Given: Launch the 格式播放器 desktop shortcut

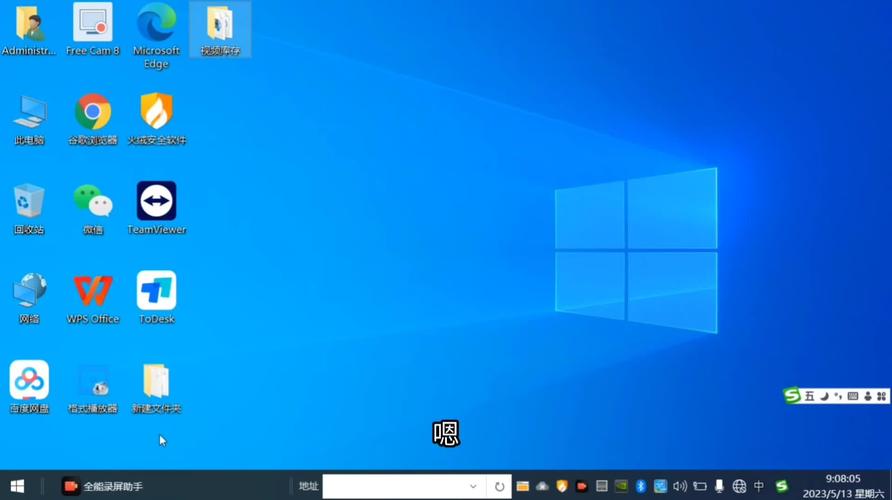Looking at the screenshot, I should [x=93, y=389].
